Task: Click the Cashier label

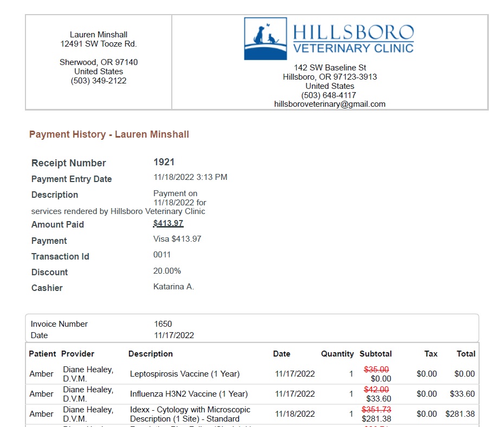Action: tap(47, 288)
